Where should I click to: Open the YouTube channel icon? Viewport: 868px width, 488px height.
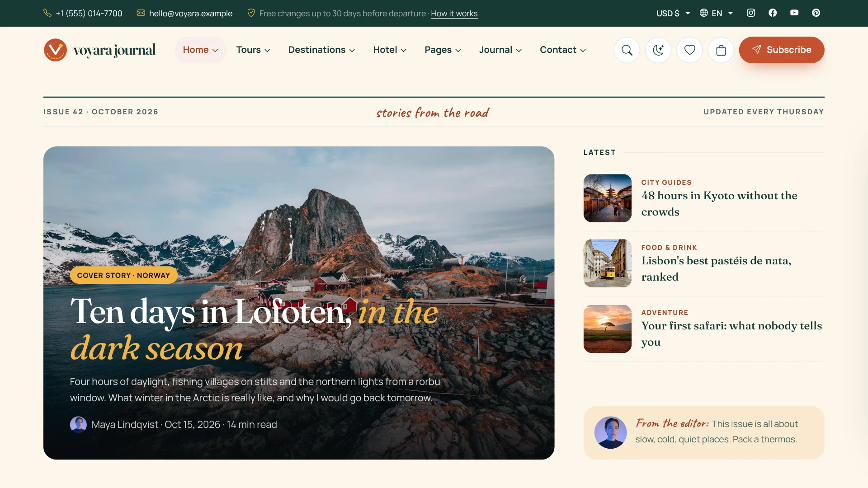tap(794, 13)
